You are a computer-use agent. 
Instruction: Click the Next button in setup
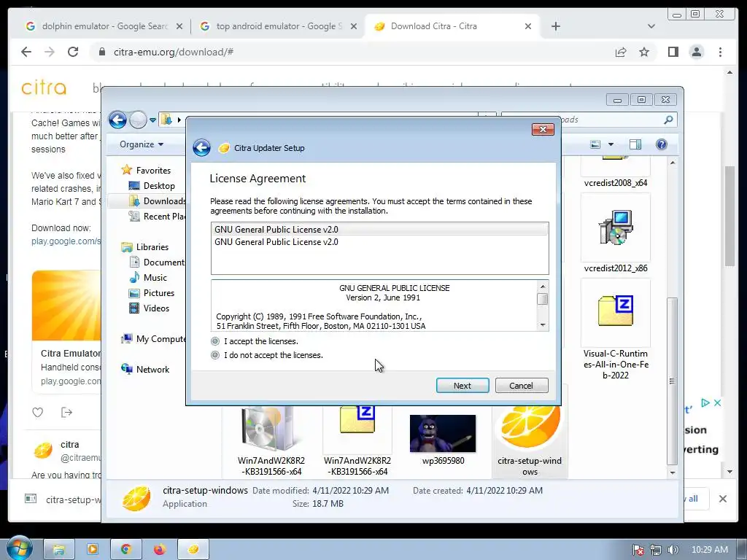pos(462,385)
